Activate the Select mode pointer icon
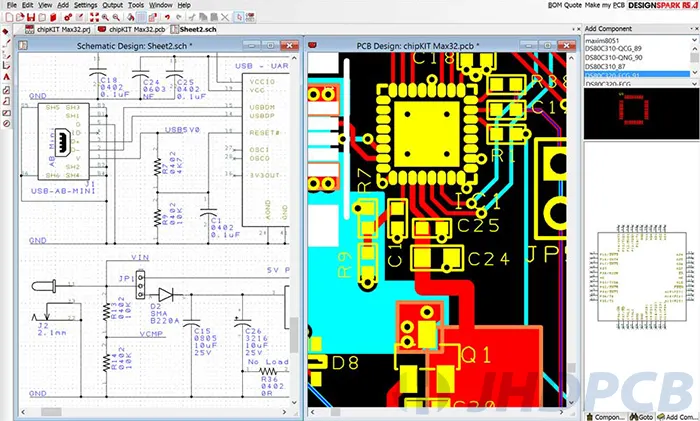Viewport: 700px width, 421px height. pos(239,17)
